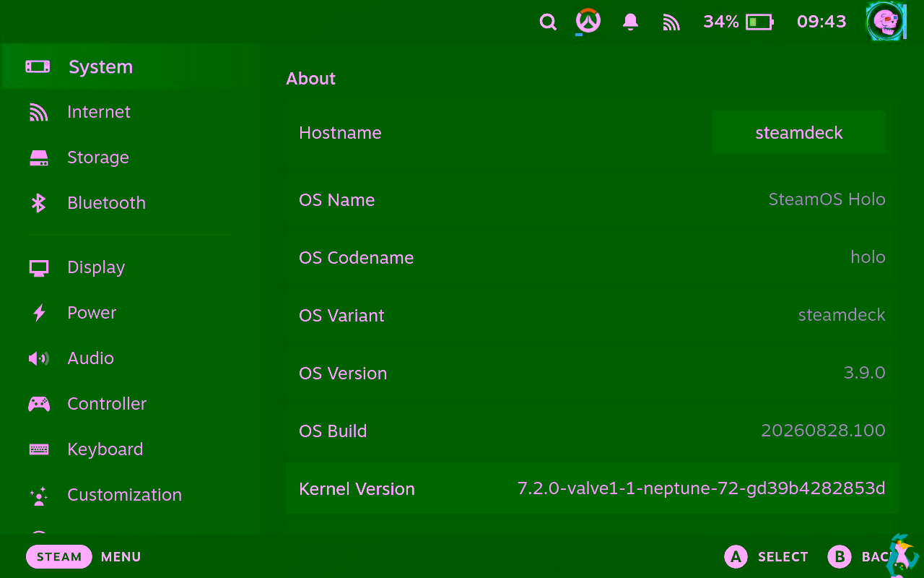Screen dimensions: 924x578
Task: Click the holo codename value
Action: click(868, 257)
